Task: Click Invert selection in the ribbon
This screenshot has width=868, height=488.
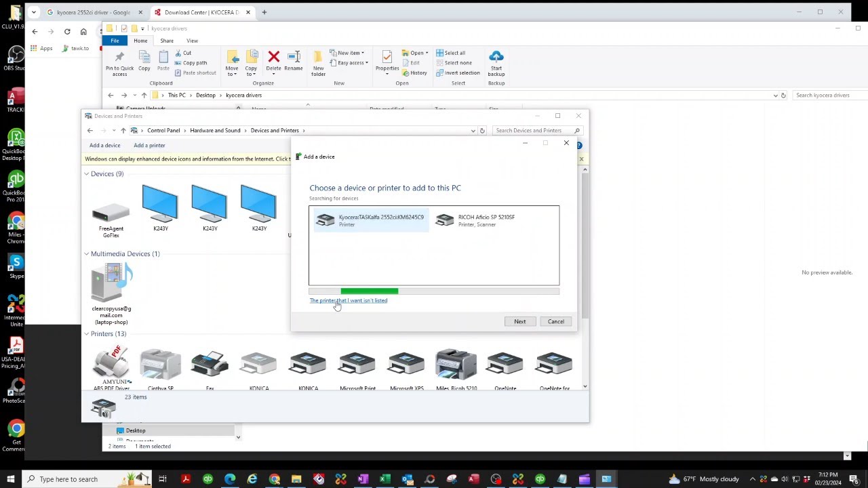Action: click(458, 73)
